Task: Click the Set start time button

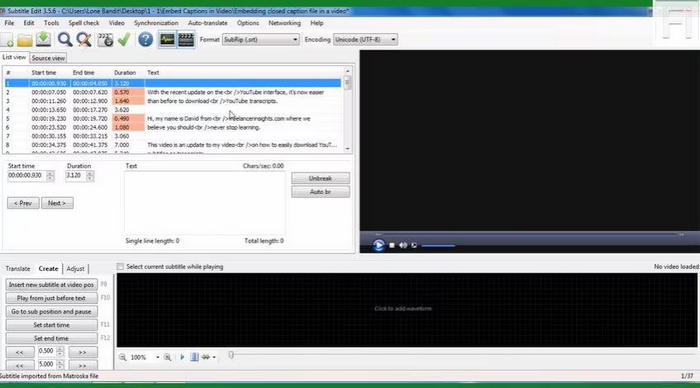Action: [x=51, y=325]
